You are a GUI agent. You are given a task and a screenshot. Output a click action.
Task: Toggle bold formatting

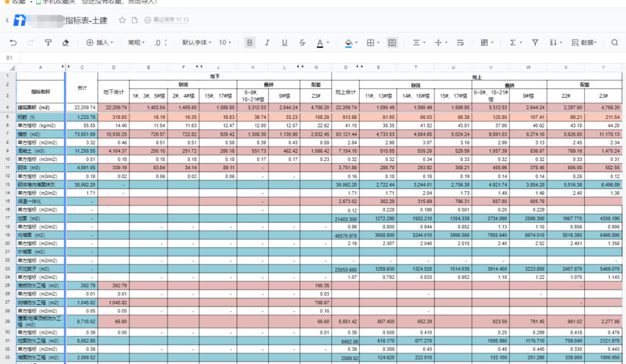point(250,42)
